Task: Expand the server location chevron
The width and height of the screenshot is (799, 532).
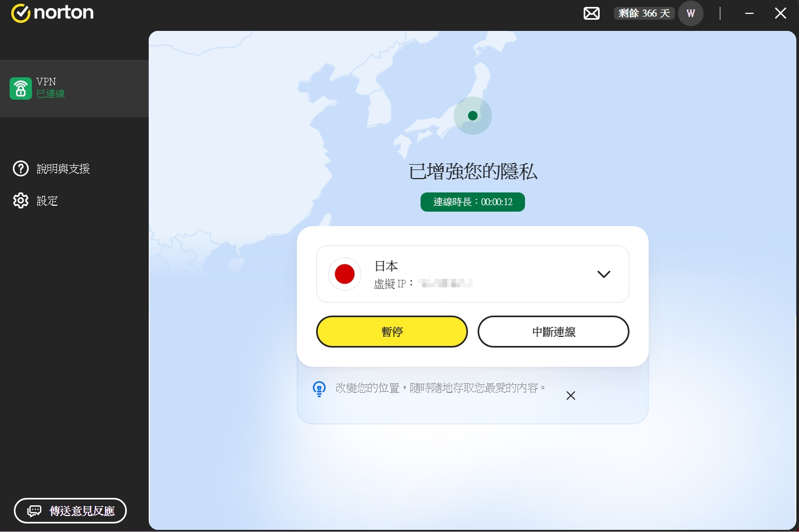Action: click(603, 274)
